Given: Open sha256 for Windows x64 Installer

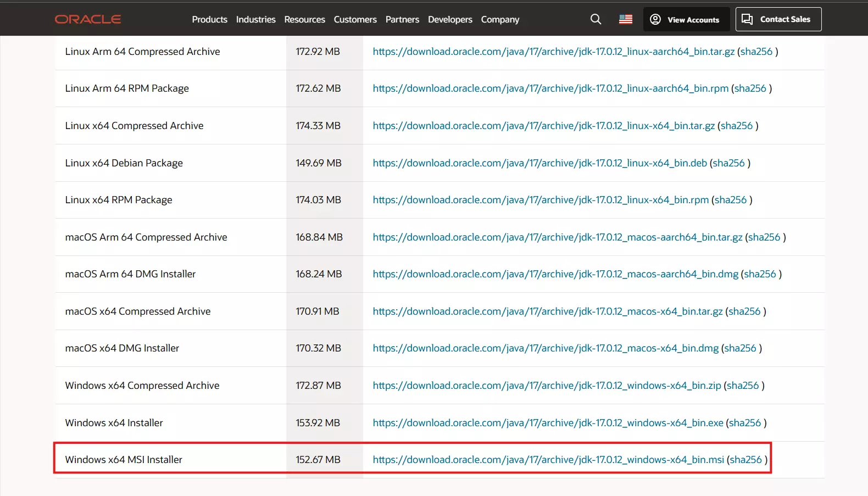Looking at the screenshot, I should (745, 423).
